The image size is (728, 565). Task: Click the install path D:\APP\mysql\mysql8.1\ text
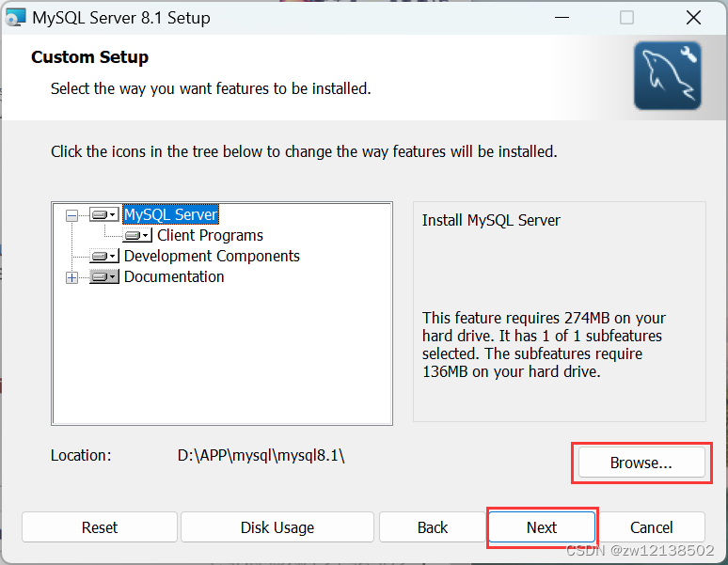coord(261,456)
